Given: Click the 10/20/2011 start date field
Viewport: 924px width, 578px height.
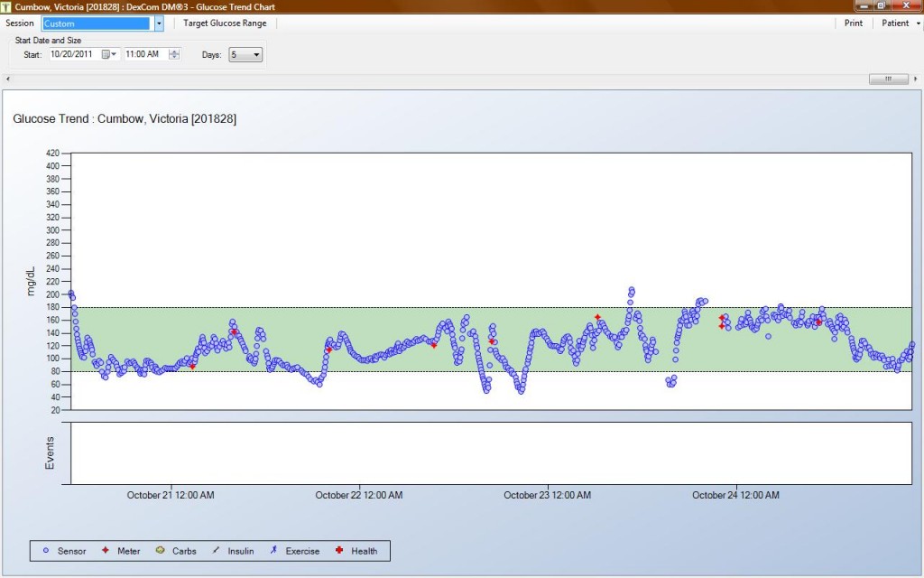Looking at the screenshot, I should pyautogui.click(x=74, y=54).
